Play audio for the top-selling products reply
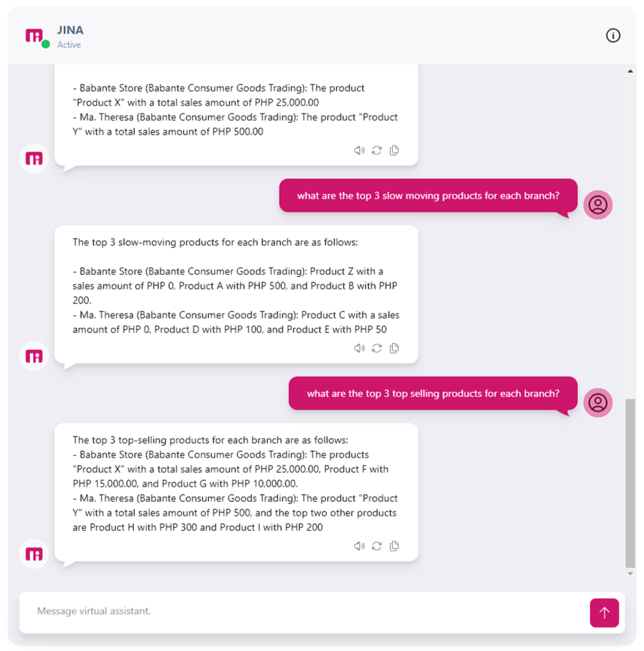This screenshot has width=644, height=651. click(359, 546)
